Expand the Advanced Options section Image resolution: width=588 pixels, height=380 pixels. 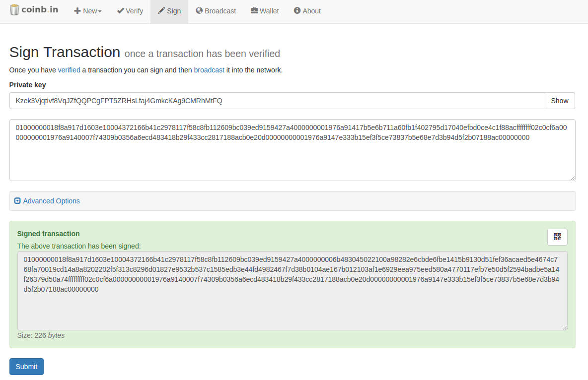coord(51,201)
